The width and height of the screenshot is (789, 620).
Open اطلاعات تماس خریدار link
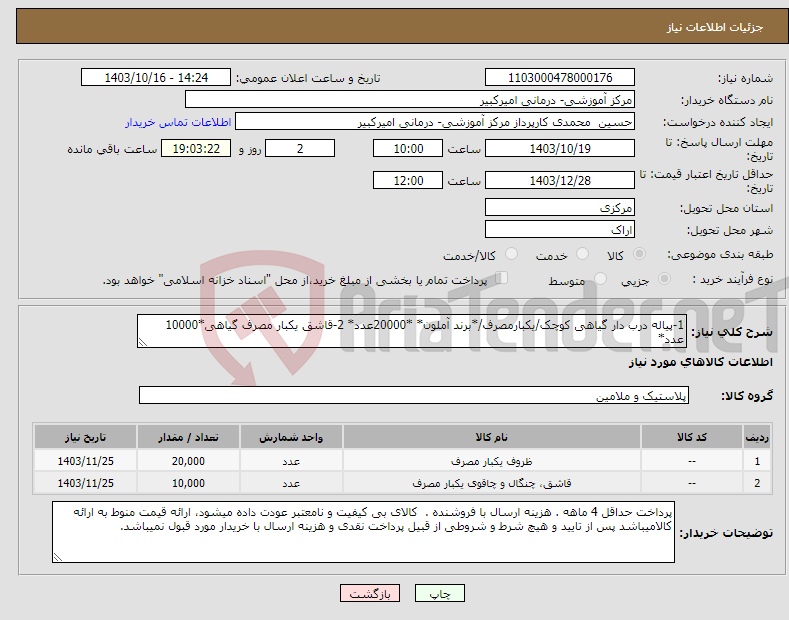178,122
